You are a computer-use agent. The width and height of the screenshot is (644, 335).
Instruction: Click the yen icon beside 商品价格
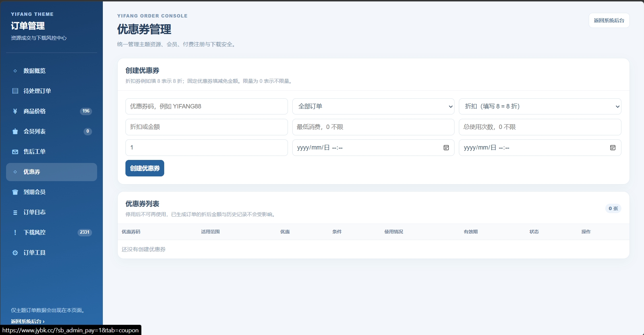tap(15, 111)
